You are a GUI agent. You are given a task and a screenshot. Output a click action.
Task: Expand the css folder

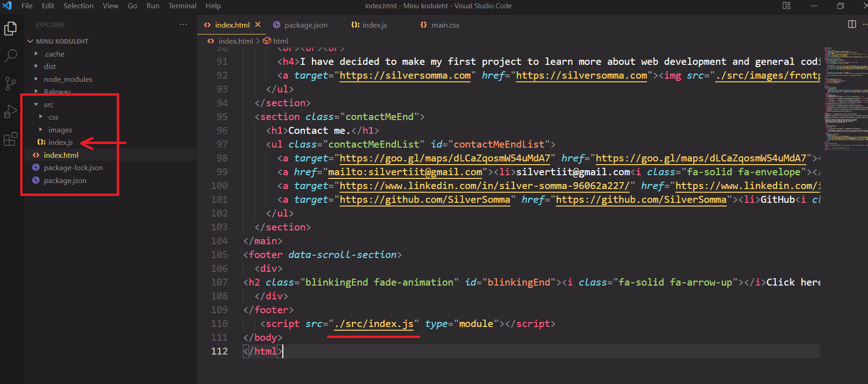[x=53, y=117]
